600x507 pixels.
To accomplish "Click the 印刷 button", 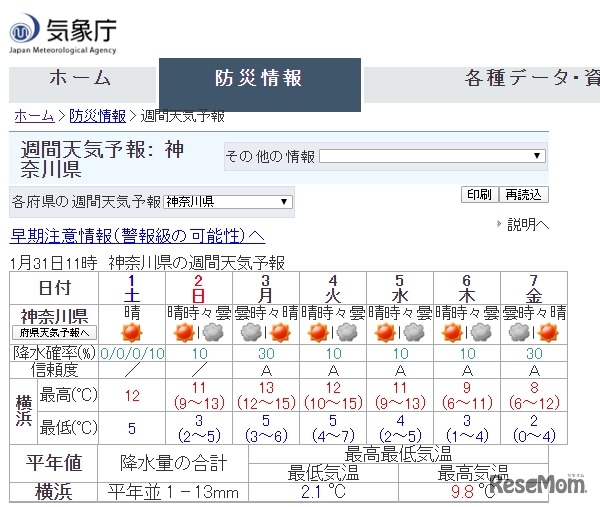I will tap(479, 194).
